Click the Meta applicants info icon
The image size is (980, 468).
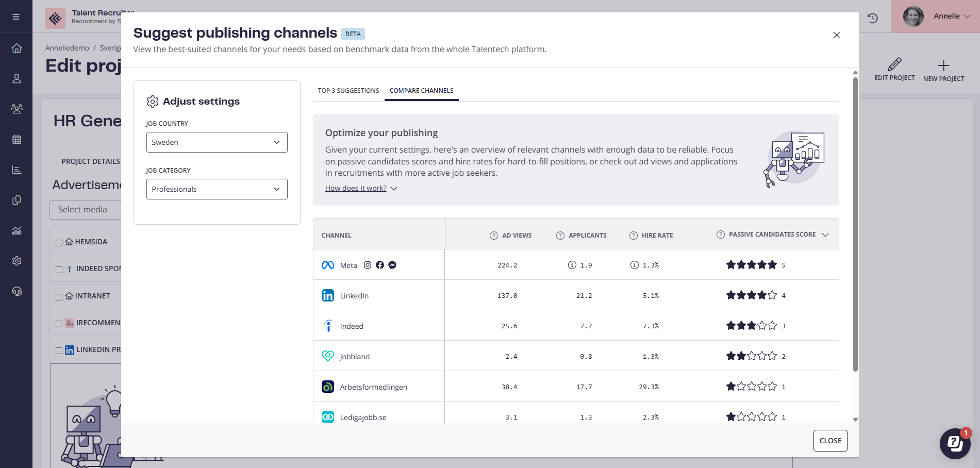[572, 265]
